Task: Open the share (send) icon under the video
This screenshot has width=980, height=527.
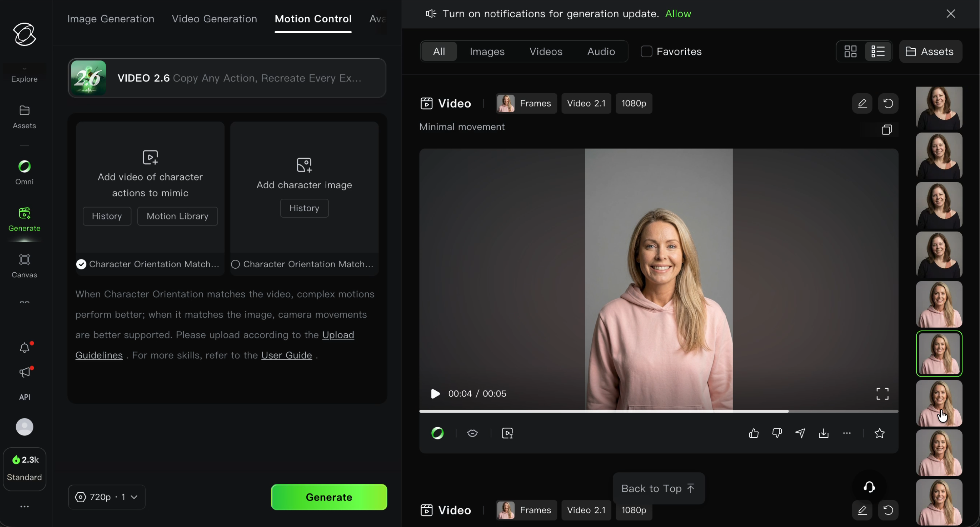Action: [800, 433]
